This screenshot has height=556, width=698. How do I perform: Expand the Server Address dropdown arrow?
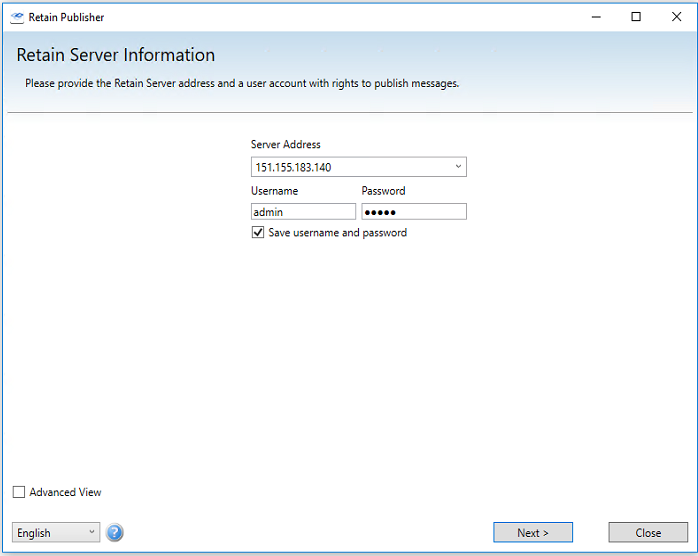[x=458, y=167]
